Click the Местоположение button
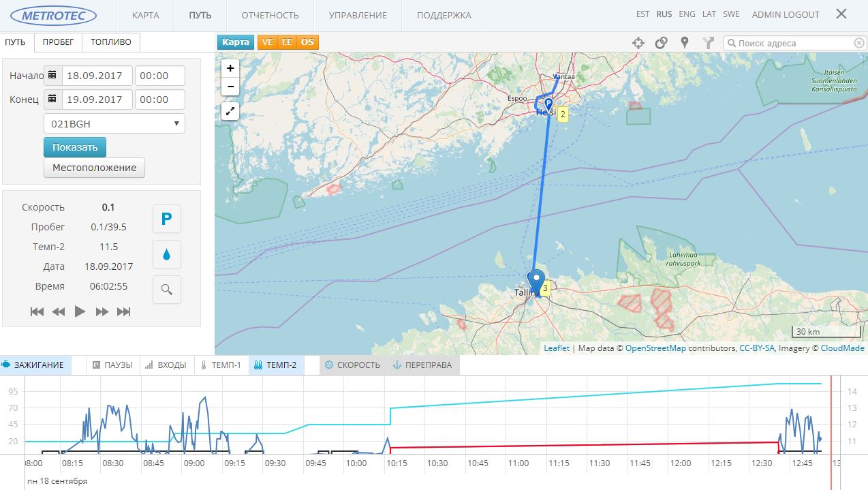 tap(94, 168)
